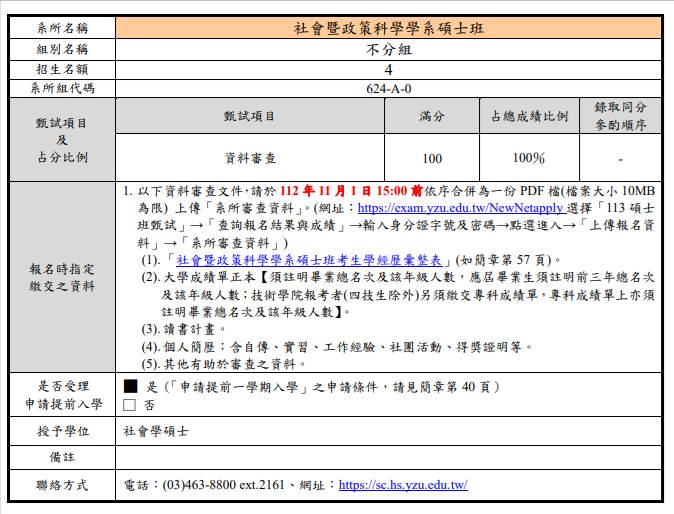Open the 考生學經歷彙整表 form link
Screen dimensions: 674x514
[311, 258]
